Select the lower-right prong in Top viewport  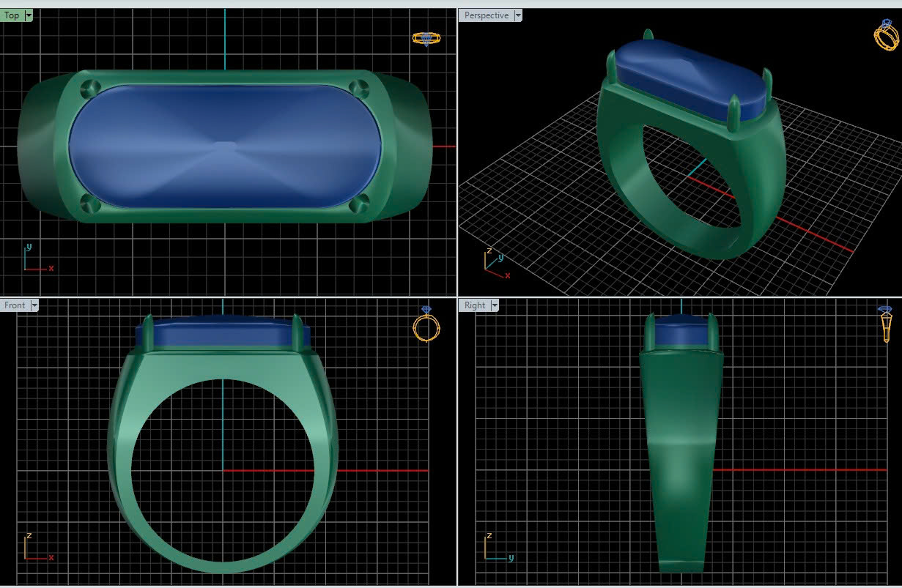point(359,204)
